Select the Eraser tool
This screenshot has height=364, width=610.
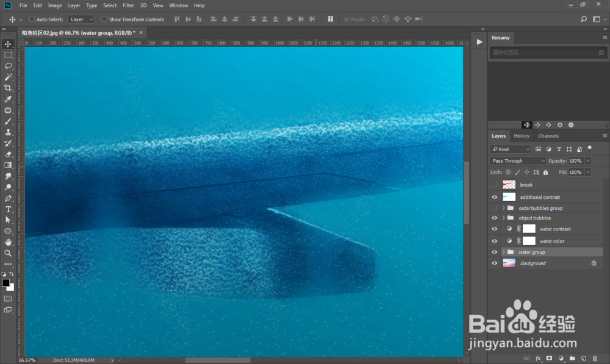coord(8,154)
